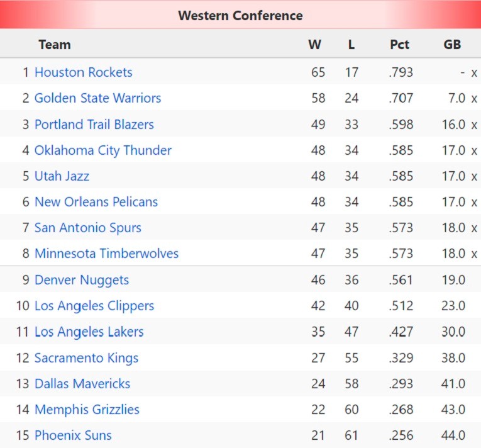Open San Antonio Spurs team page
481x448 pixels.
(87, 228)
